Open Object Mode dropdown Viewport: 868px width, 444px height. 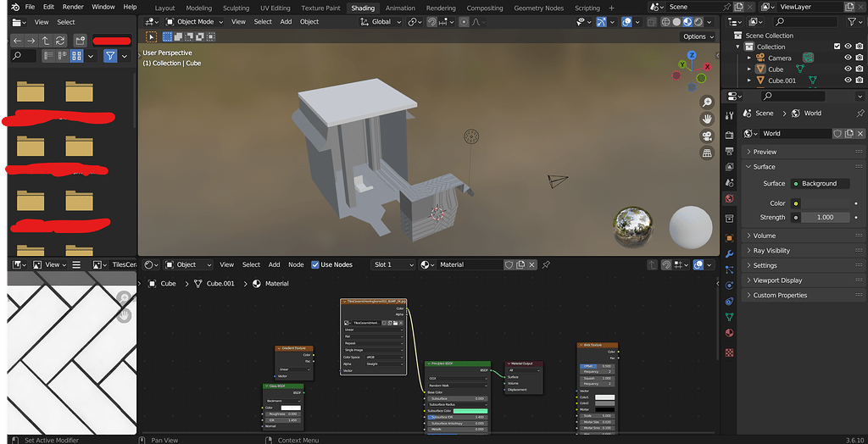(194, 22)
